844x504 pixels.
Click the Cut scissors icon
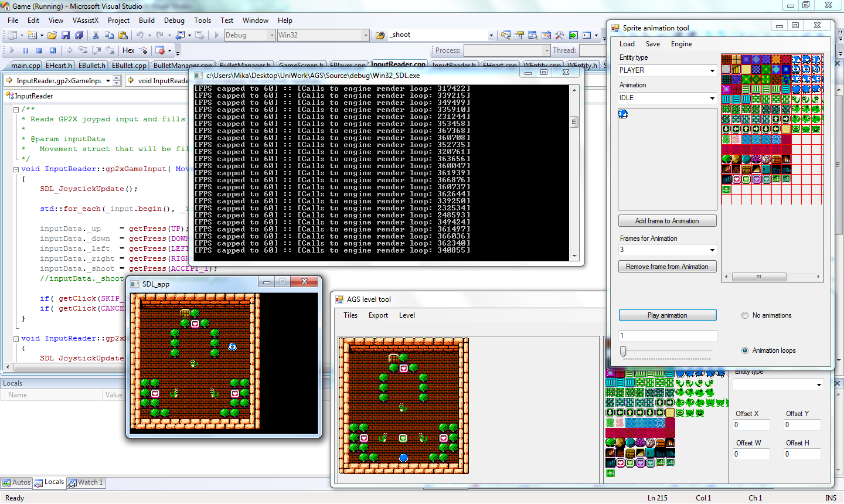click(x=96, y=35)
